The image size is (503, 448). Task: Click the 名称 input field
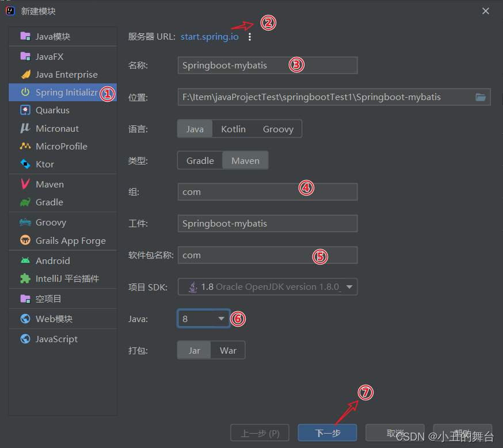pyautogui.click(x=268, y=65)
